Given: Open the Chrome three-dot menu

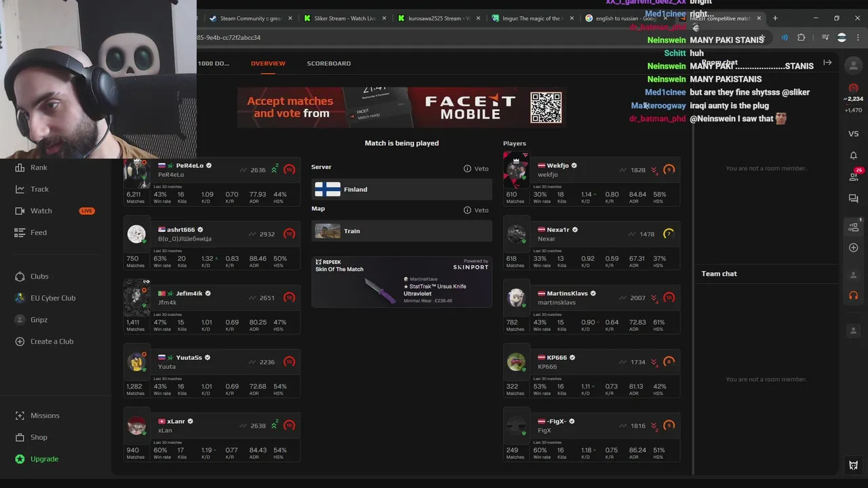Looking at the screenshot, I should [x=859, y=38].
